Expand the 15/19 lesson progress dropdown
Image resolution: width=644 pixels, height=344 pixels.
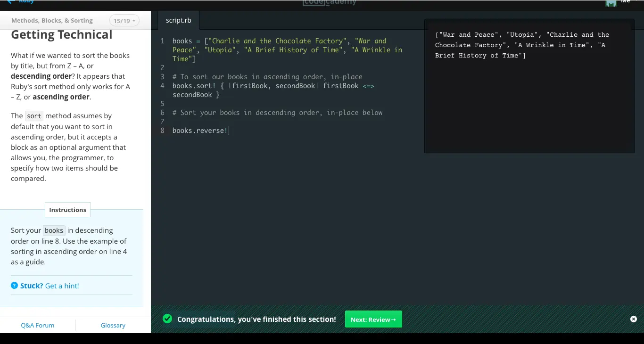[124, 21]
